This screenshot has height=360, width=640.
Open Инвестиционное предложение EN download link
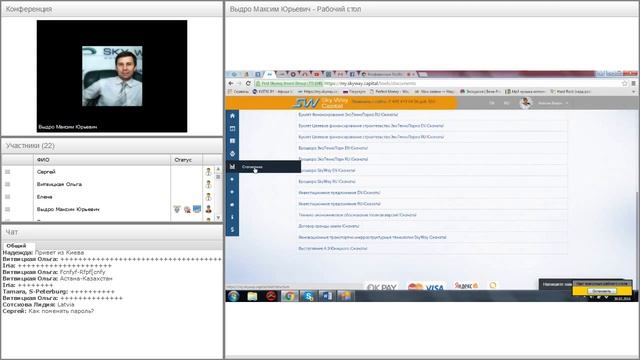(x=339, y=192)
